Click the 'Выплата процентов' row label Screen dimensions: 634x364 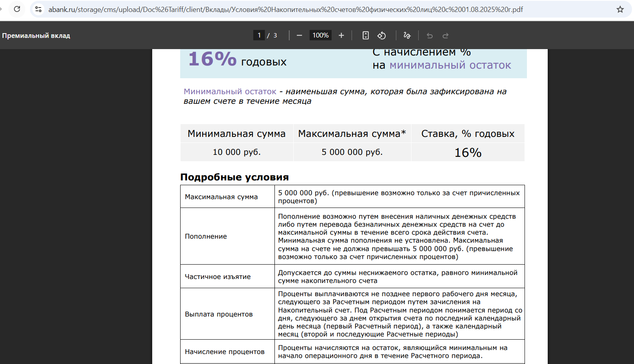pos(219,314)
